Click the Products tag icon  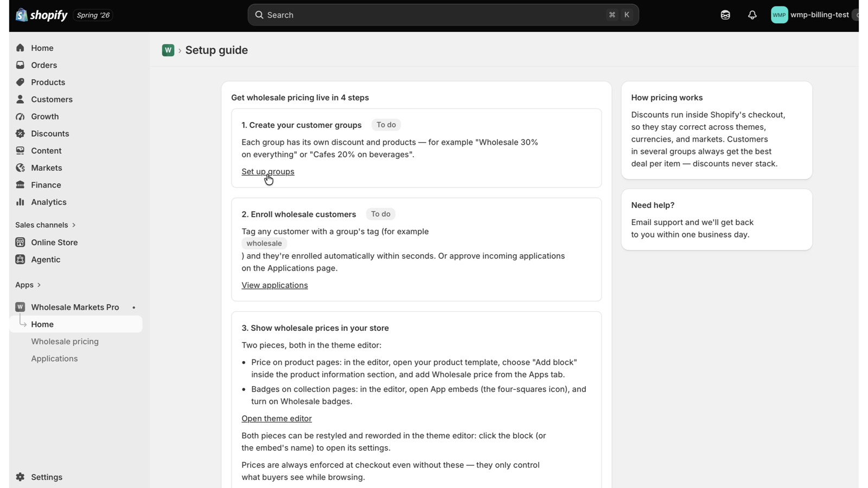pyautogui.click(x=20, y=82)
